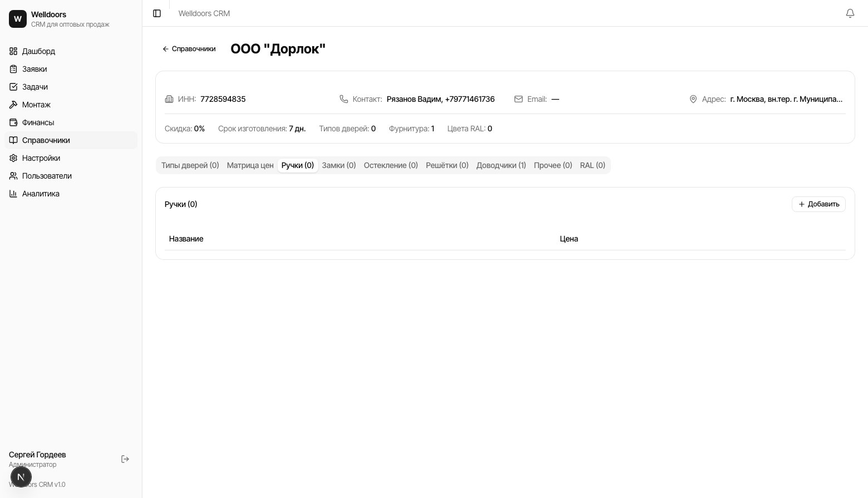
Task: Open Аналитика section
Action: click(71, 194)
